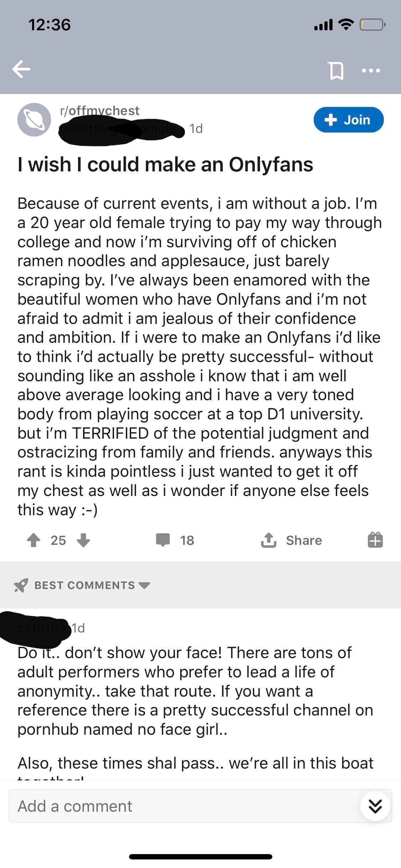Tap the 18 comments count
The width and height of the screenshot is (401, 868).
(x=187, y=540)
